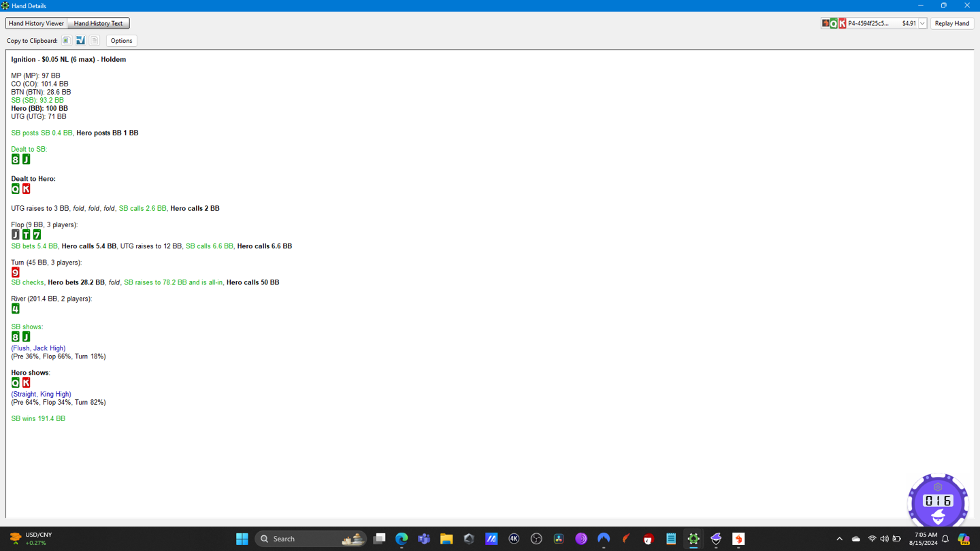Click the blue middle Copy to Clipboard icon
980x551 pixels.
pos(80,41)
